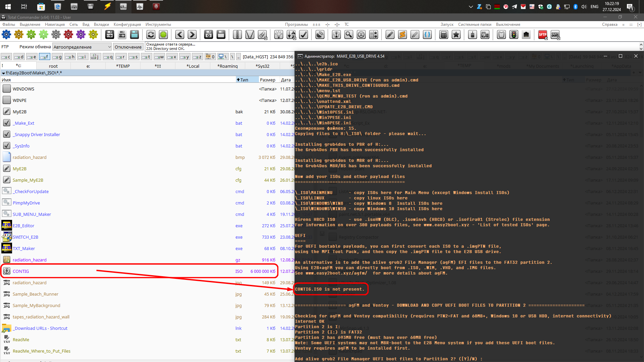Select the E2B_Editor exe file
Screen dimensions: 644x362
point(23,226)
